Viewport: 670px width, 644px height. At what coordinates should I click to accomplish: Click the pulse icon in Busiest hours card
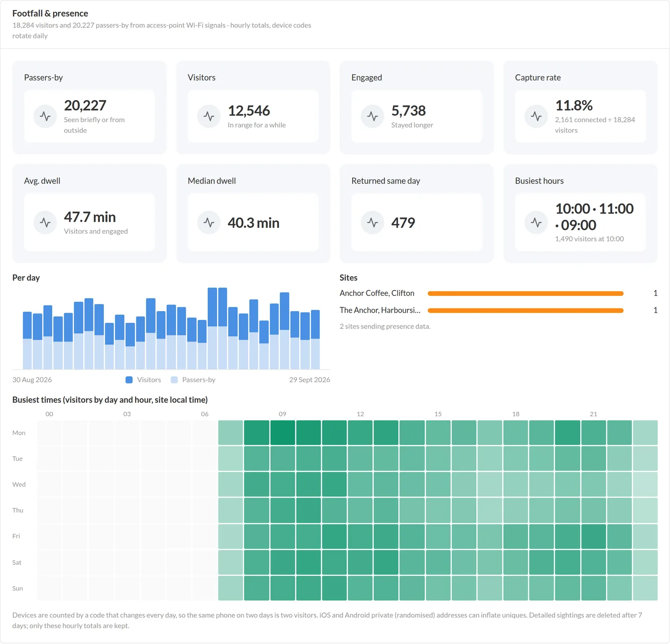tap(536, 223)
